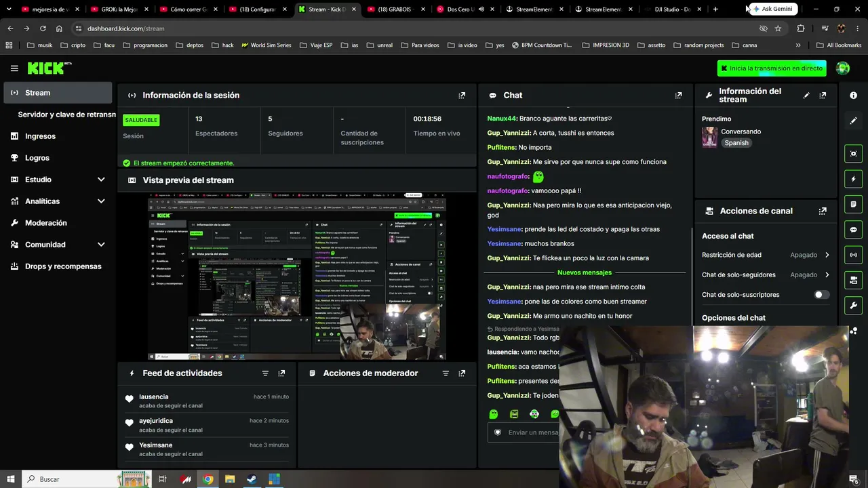Show hidden bookmarks with the overflow chevron

pyautogui.click(x=798, y=45)
